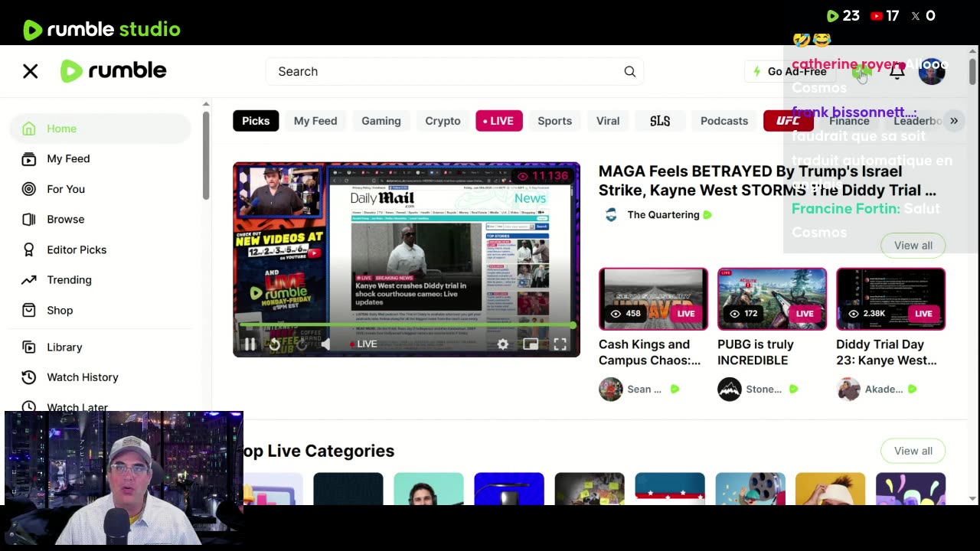Click the rewind replay icon on player
The width and height of the screenshot is (980, 551).
coord(274,344)
